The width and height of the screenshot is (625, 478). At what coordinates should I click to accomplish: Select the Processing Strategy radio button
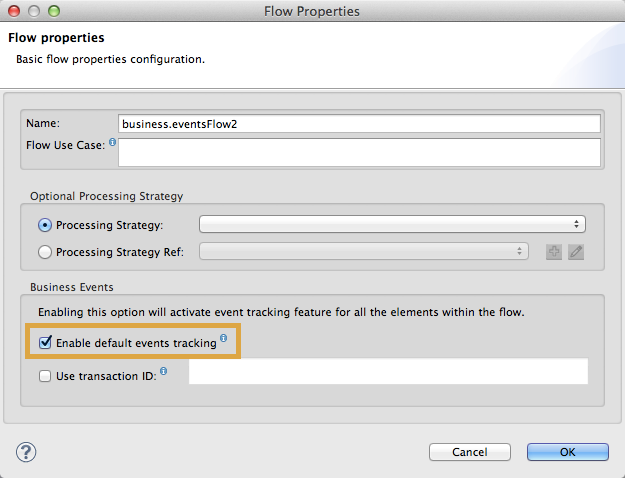coord(44,225)
